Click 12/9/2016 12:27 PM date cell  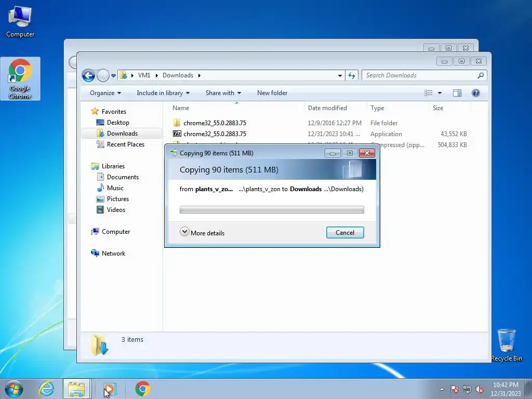point(335,123)
